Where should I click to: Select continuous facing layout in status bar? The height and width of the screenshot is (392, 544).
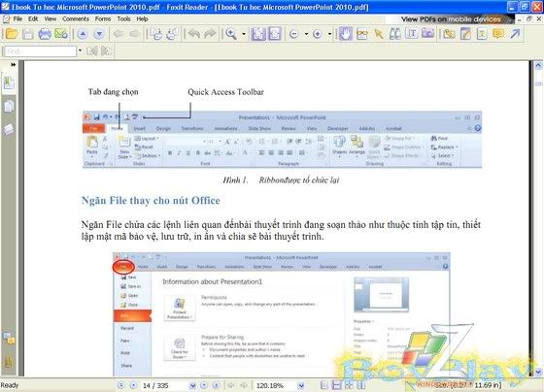click(360, 385)
